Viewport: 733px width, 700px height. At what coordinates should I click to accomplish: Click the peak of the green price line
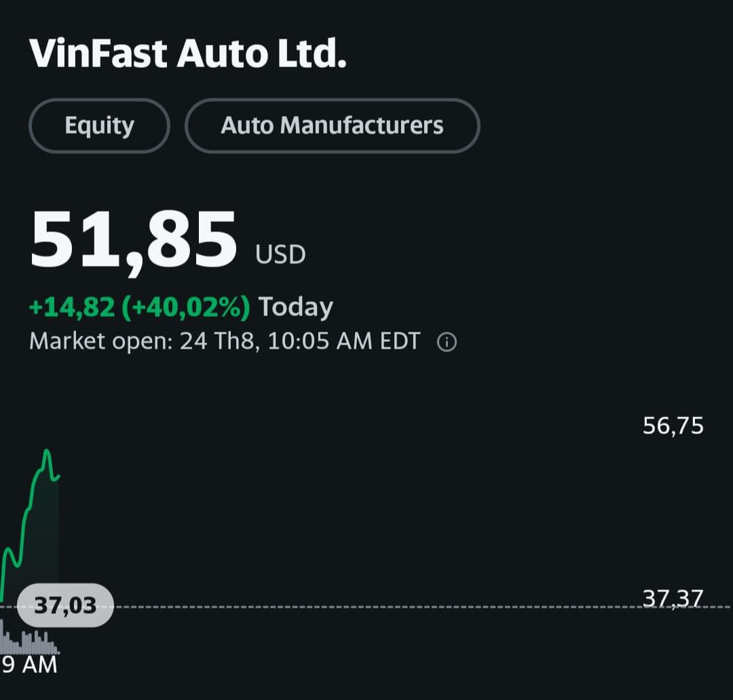[47, 451]
